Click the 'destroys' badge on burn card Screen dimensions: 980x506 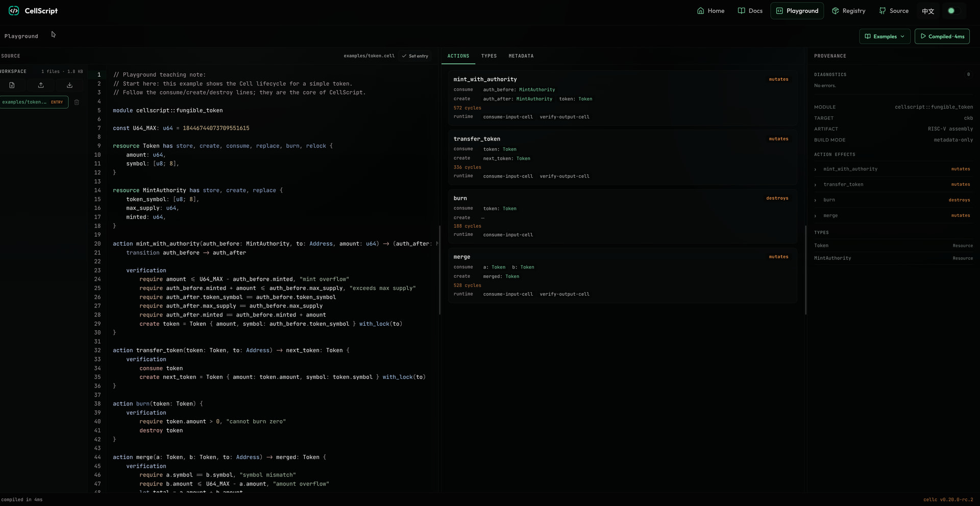tap(777, 198)
